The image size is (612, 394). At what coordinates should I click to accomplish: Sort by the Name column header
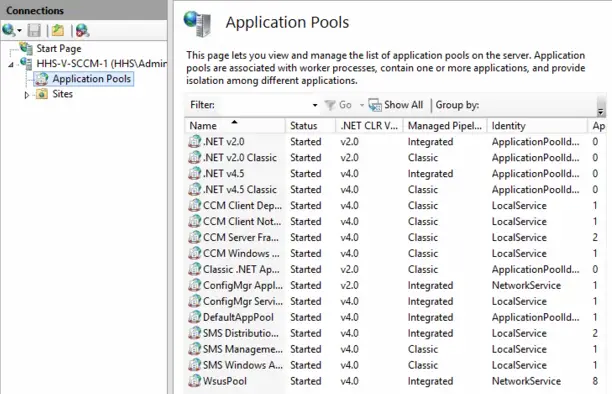(x=235, y=126)
